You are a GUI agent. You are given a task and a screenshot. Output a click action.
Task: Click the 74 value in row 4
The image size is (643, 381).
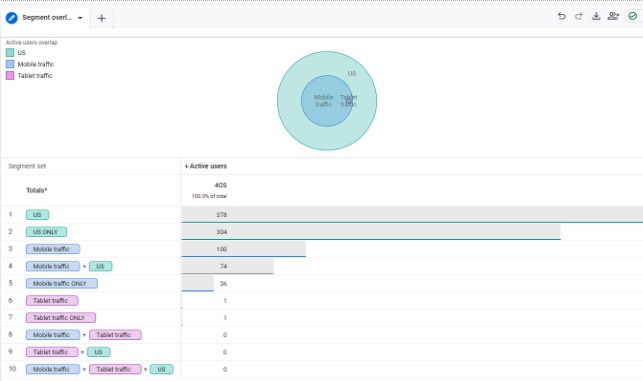(223, 266)
